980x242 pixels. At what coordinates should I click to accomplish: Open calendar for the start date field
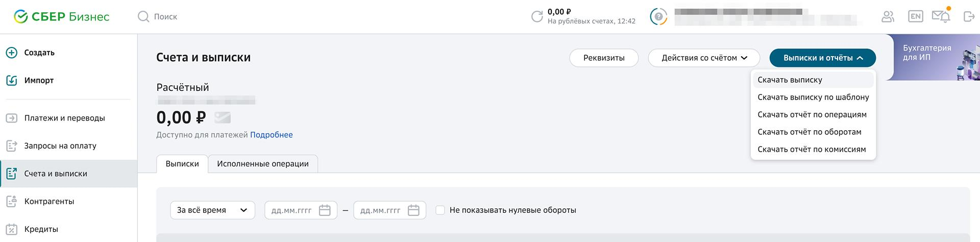[x=325, y=210]
